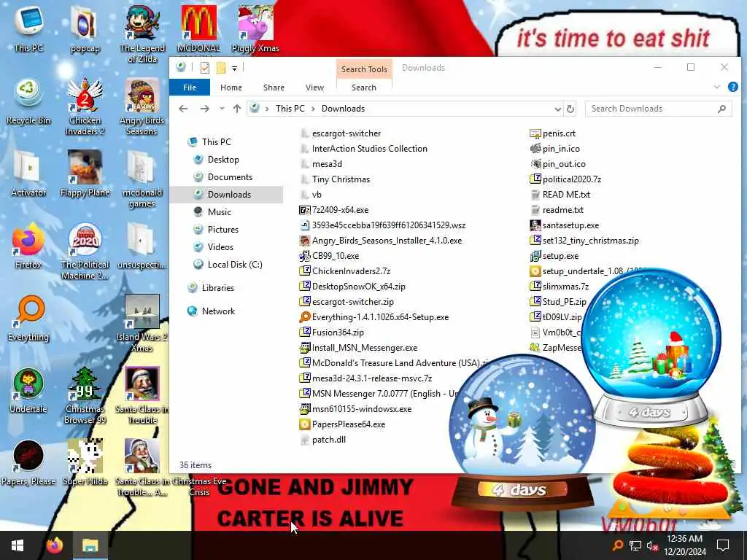Launch Firefox from the desktop
The image size is (747, 560).
(28, 246)
